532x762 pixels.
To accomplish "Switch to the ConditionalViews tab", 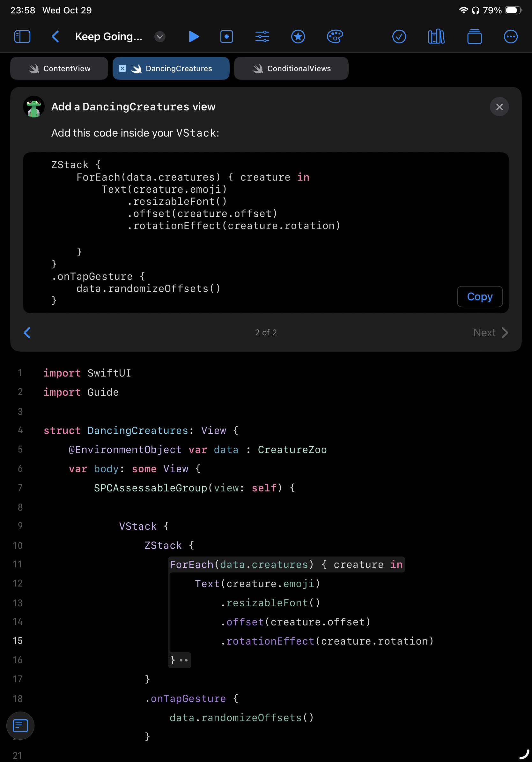I will tap(291, 68).
